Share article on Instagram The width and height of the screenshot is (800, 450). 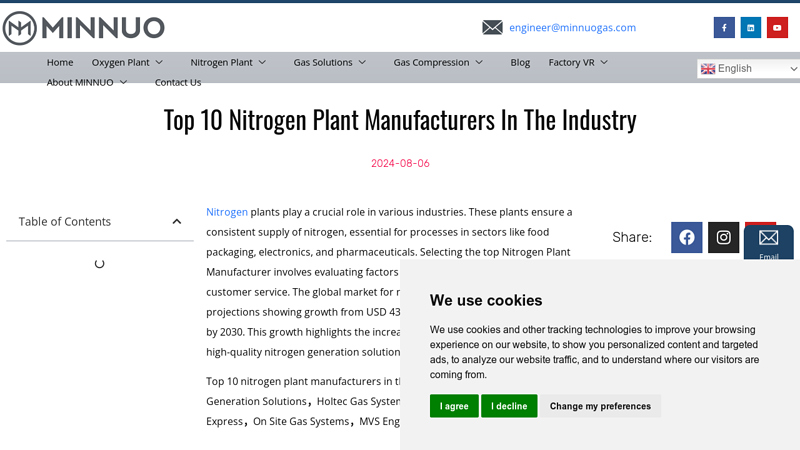point(723,237)
